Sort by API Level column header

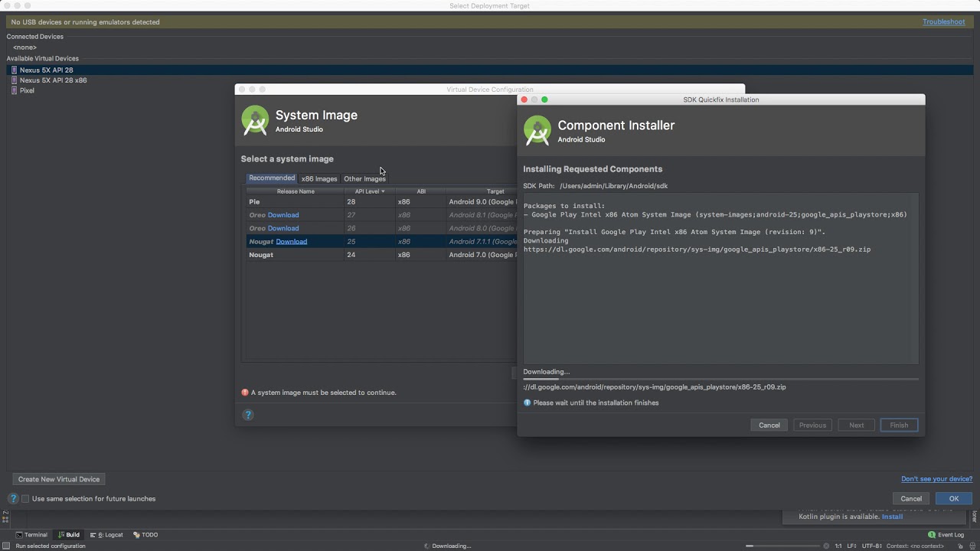(370, 191)
